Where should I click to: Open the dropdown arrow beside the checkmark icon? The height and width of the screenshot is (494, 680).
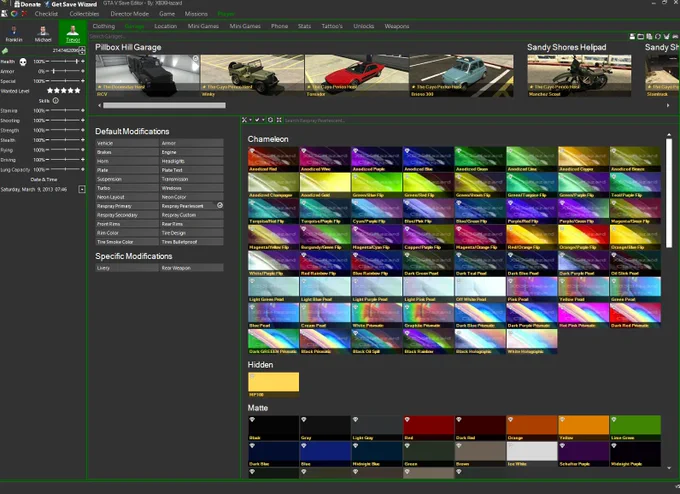point(263,120)
